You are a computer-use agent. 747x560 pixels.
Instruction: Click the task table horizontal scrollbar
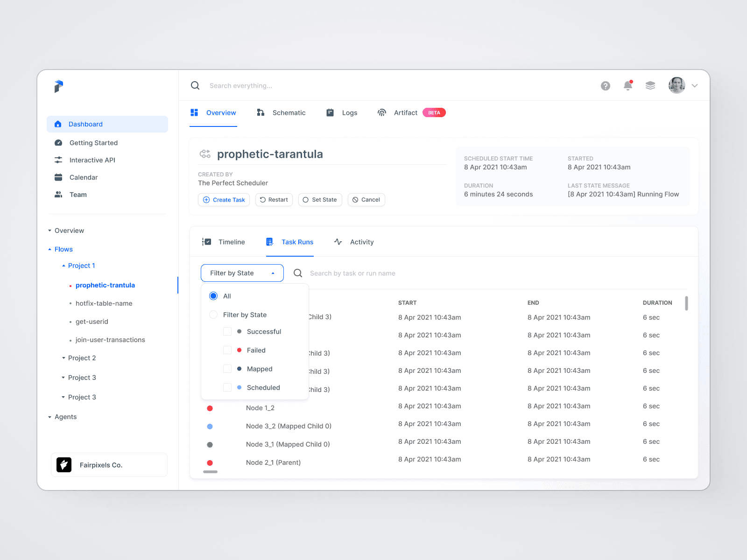click(211, 472)
